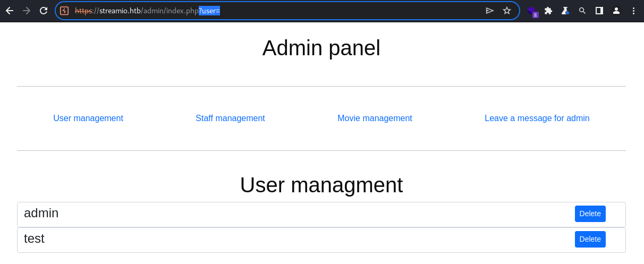Reload the streamio.htb page

[x=44, y=11]
